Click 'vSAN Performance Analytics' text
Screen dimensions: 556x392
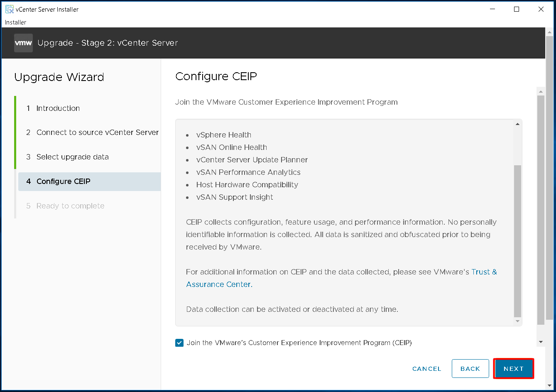pyautogui.click(x=248, y=172)
